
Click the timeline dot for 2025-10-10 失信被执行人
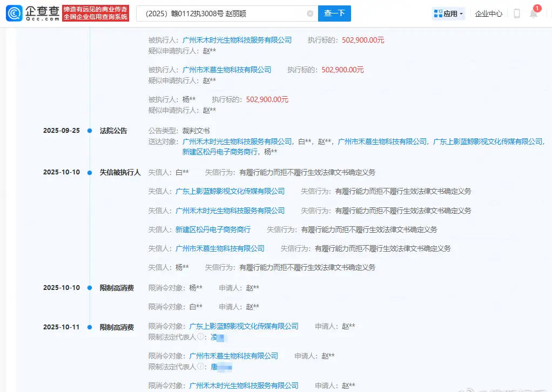click(90, 172)
